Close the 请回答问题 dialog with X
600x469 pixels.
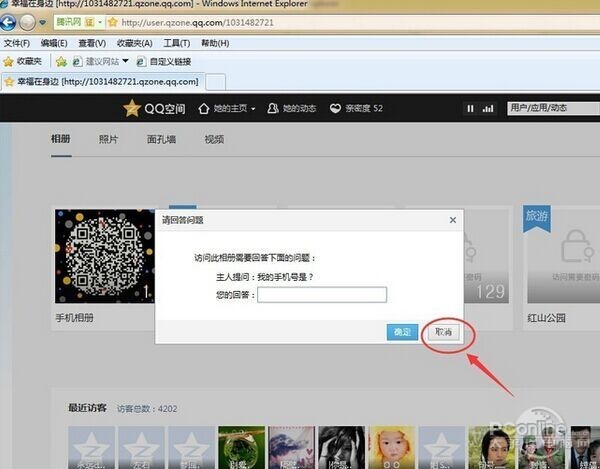point(452,219)
